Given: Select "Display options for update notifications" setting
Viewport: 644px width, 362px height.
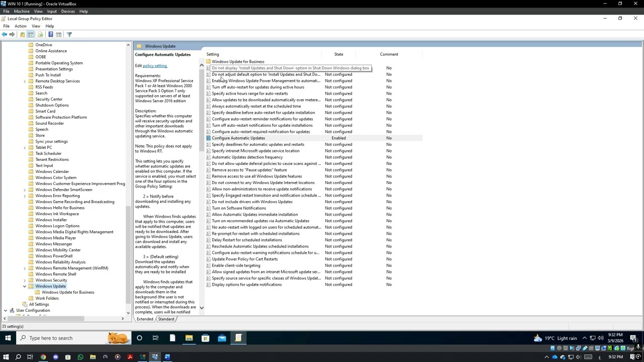Looking at the screenshot, I should pos(247,285).
